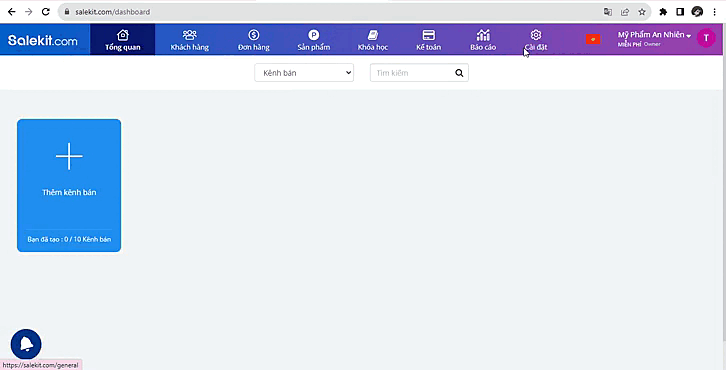Click the browser forward arrow

click(29, 12)
